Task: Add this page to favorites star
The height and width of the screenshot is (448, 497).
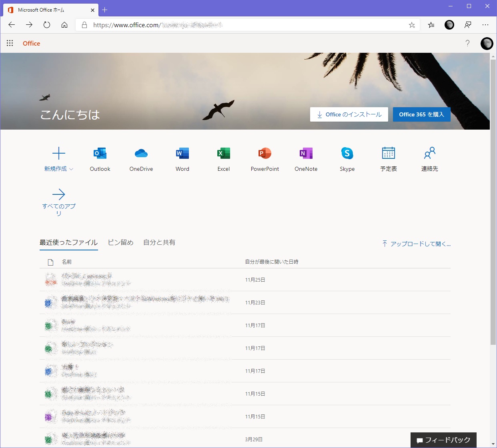Action: coord(412,25)
